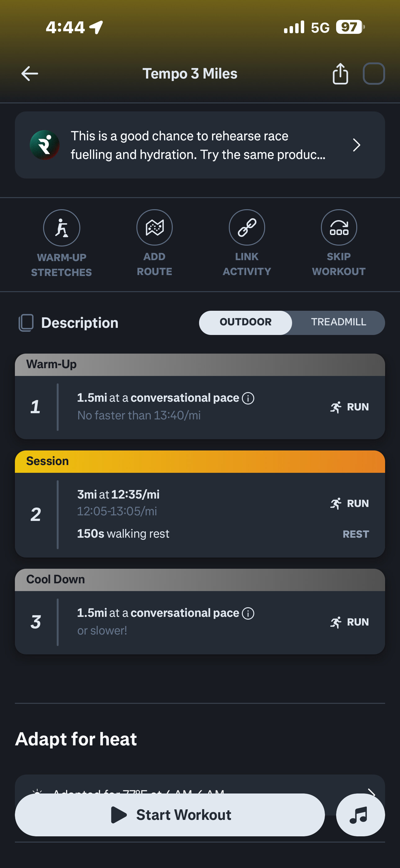
Task: Go back with the left arrow
Action: 30,74
